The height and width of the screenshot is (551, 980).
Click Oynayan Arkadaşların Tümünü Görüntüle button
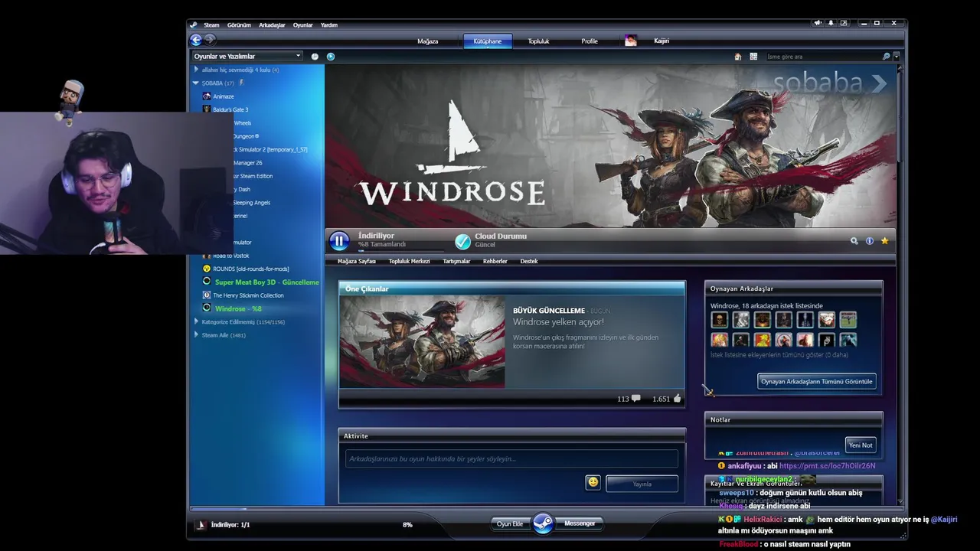coord(817,381)
